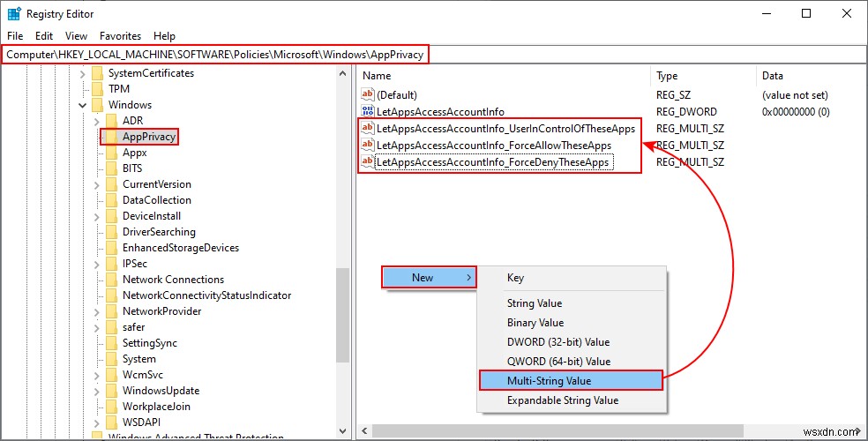Click the SystemCertificates folder icon

[x=97, y=73]
